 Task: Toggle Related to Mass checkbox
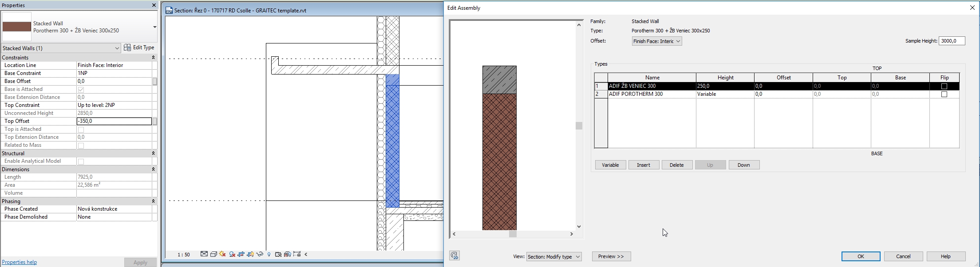coord(81,145)
